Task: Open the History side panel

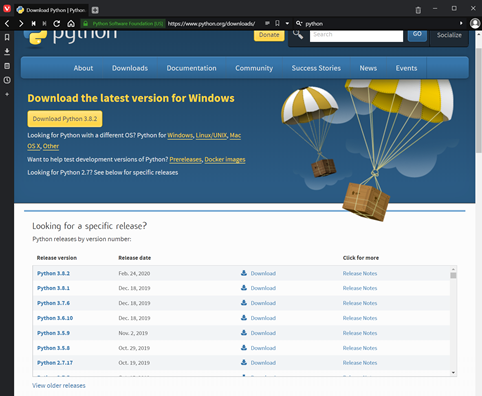Action: [7, 80]
